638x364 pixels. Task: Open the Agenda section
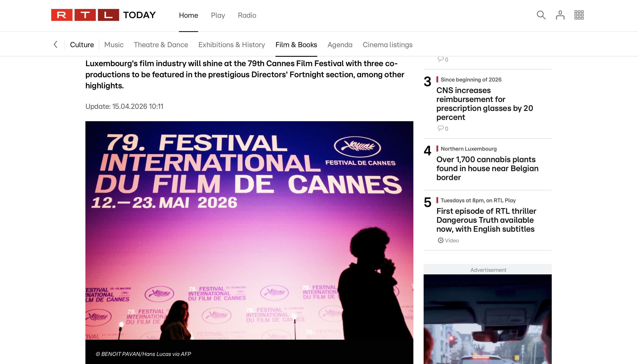coord(340,45)
